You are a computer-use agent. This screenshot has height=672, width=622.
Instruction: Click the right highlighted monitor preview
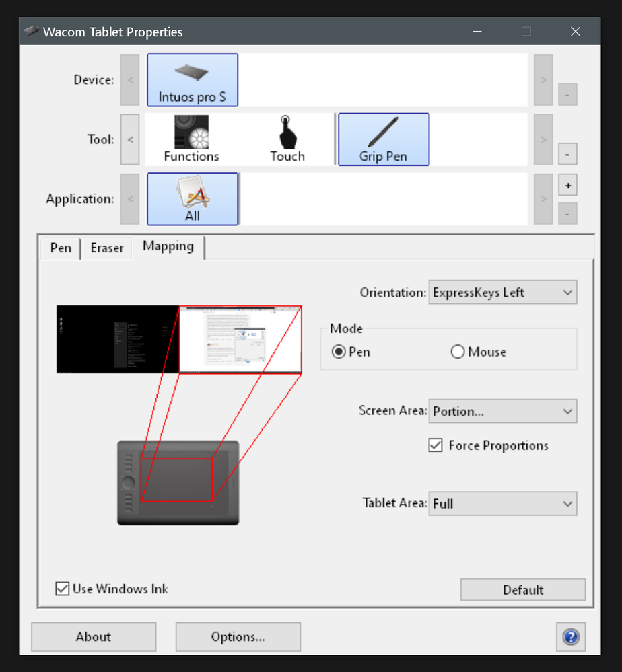coord(240,339)
